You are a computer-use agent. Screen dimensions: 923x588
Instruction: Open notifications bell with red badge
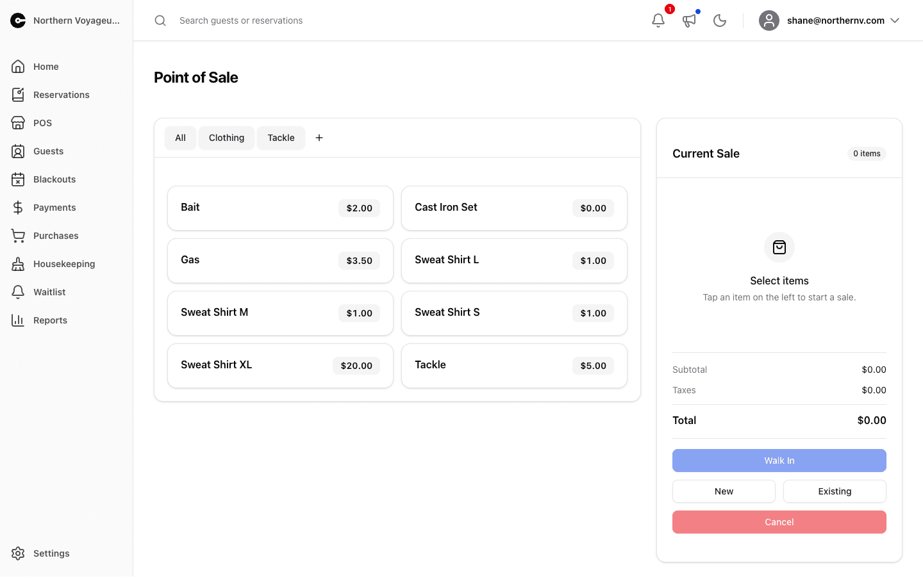pos(658,20)
